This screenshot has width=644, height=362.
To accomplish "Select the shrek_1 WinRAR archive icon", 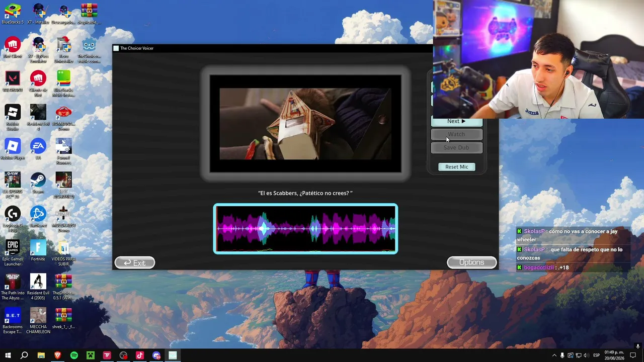I will point(63,318).
